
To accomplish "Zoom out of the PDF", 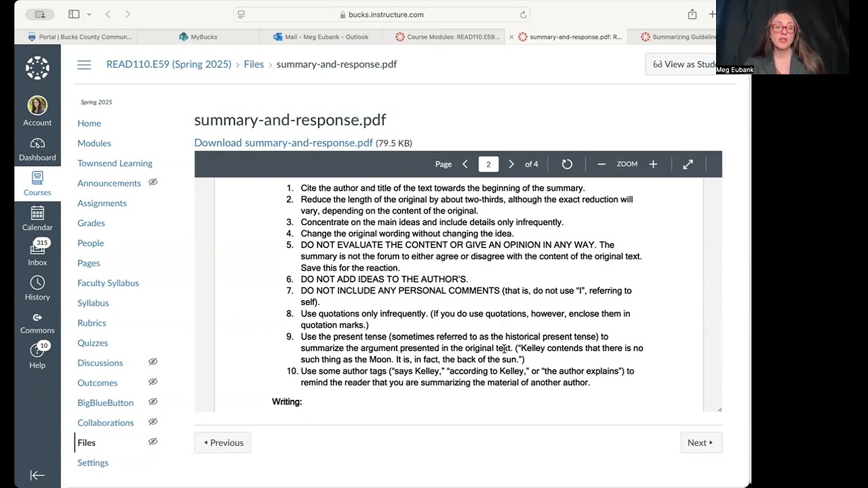I will [601, 164].
